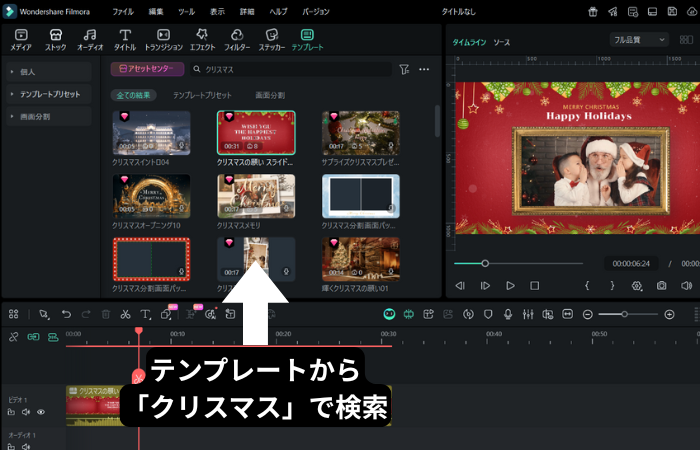Toggle the AI Copilot robot face icon
Viewport: 700px width, 450px height.
click(x=389, y=314)
